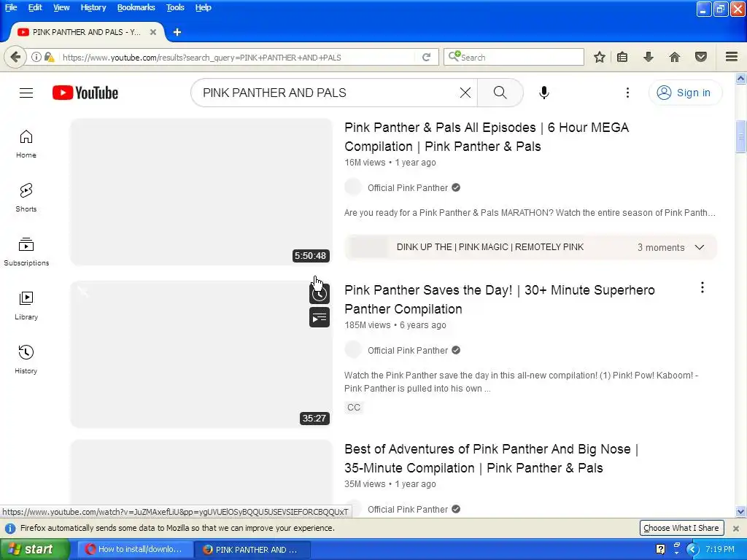
Task: Add Saves the Day video to Watch later
Action: [x=320, y=295]
